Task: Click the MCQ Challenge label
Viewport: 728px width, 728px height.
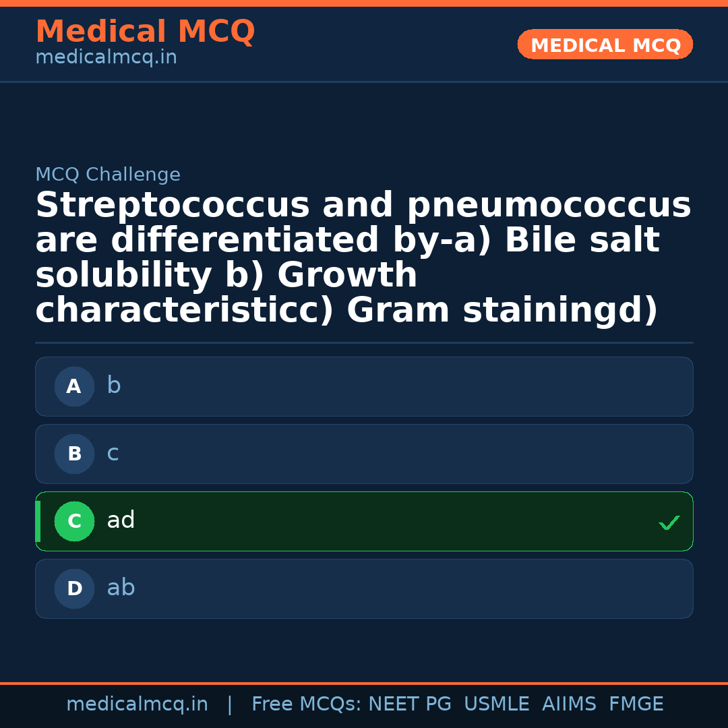Action: 108,175
